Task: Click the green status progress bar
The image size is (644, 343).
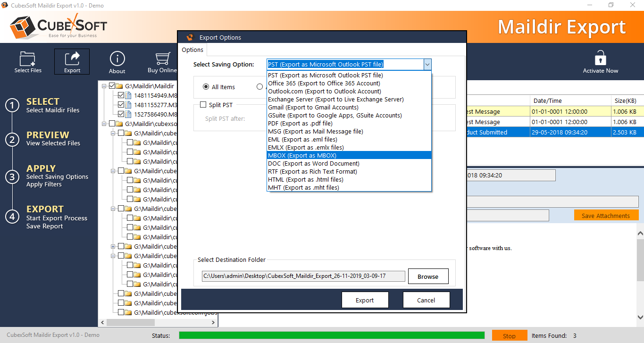Action: pyautogui.click(x=331, y=335)
